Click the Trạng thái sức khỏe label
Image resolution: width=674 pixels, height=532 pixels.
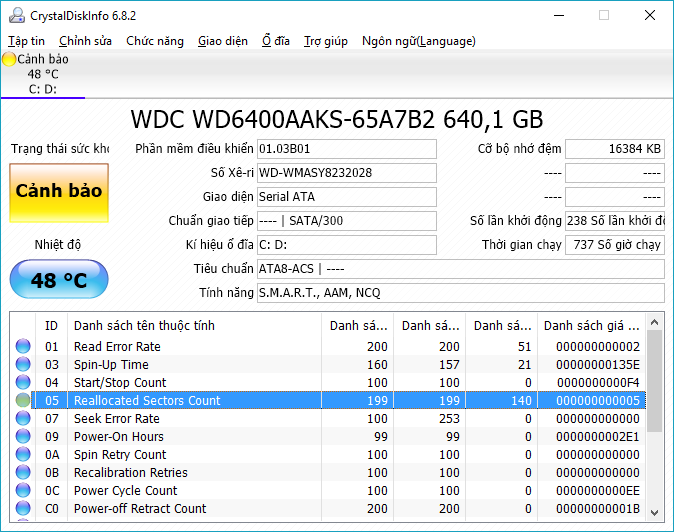60,149
